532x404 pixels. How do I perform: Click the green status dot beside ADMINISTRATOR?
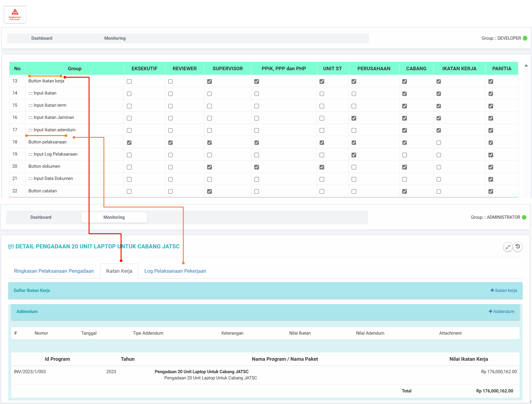524,217
